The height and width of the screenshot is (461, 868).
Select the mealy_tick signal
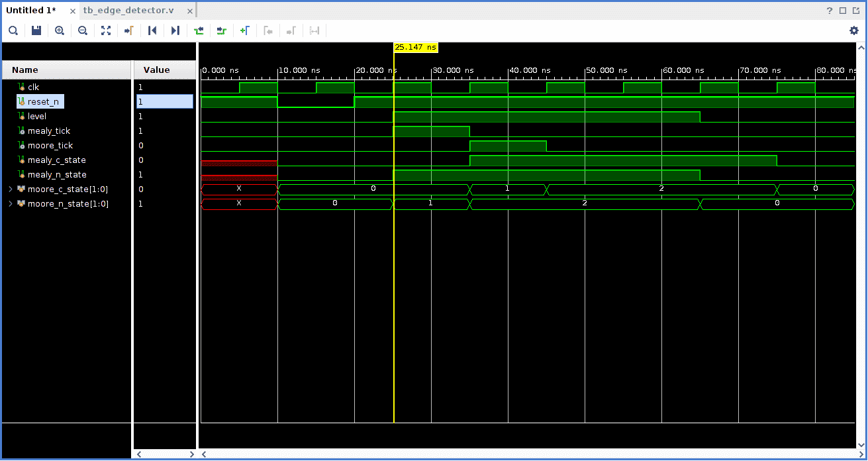49,131
